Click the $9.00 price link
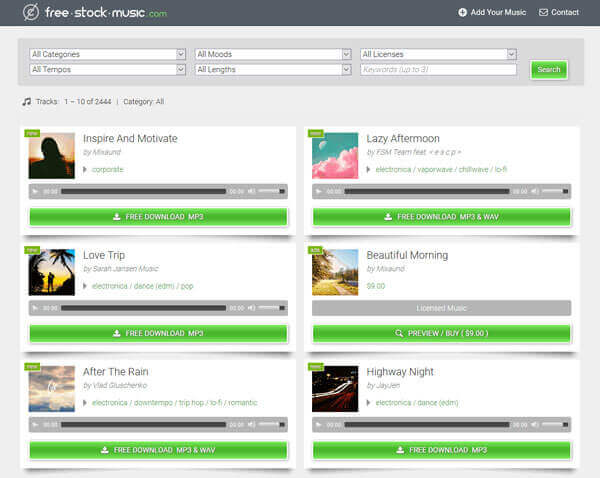The image size is (600, 478). pyautogui.click(x=376, y=286)
